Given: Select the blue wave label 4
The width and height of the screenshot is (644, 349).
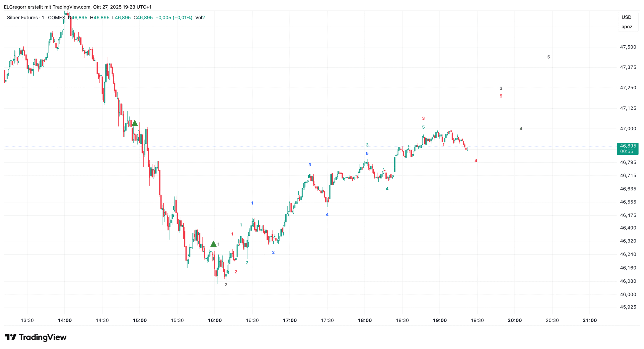Looking at the screenshot, I should [x=327, y=215].
